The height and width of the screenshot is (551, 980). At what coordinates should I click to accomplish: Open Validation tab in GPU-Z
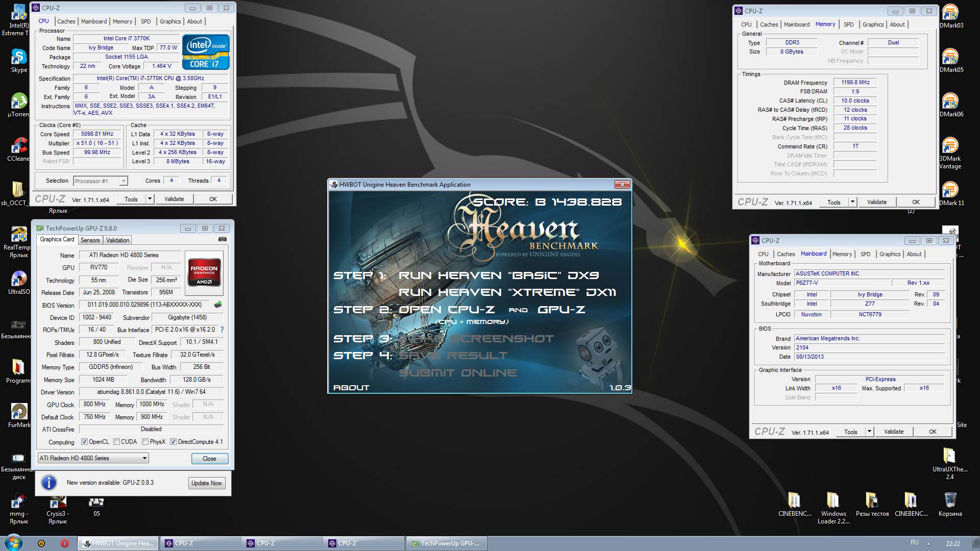click(x=118, y=240)
